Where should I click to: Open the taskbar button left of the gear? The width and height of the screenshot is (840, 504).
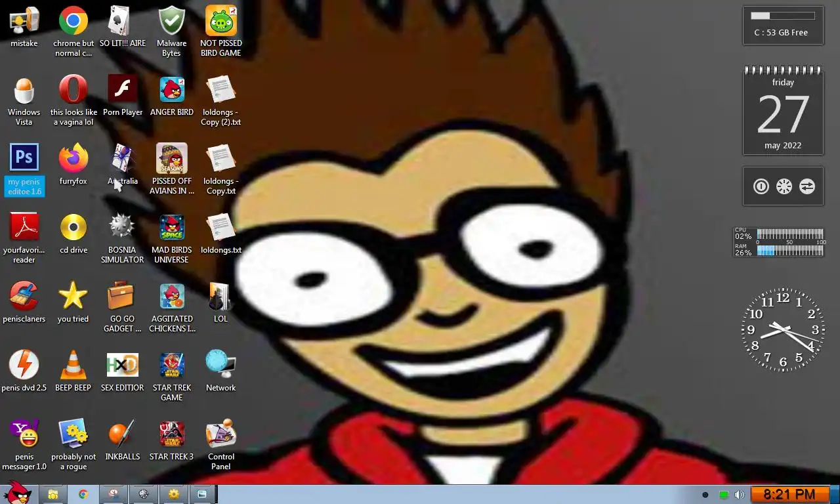click(x=144, y=494)
